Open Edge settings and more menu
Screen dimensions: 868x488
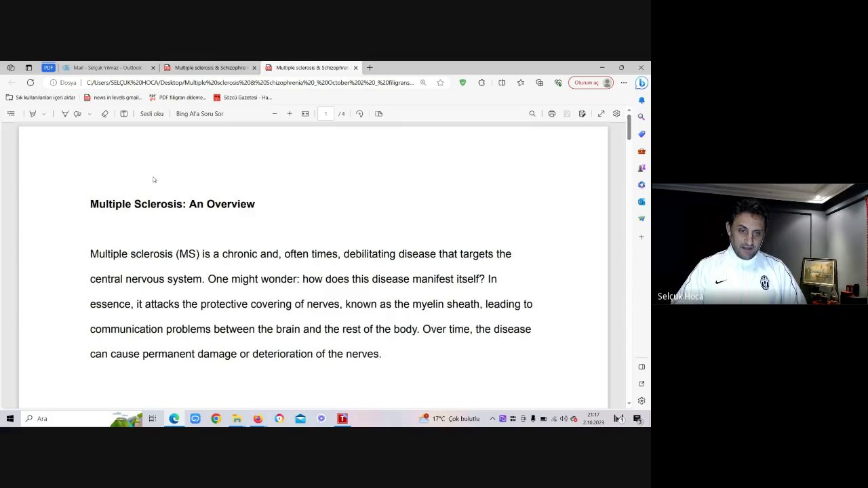[624, 83]
